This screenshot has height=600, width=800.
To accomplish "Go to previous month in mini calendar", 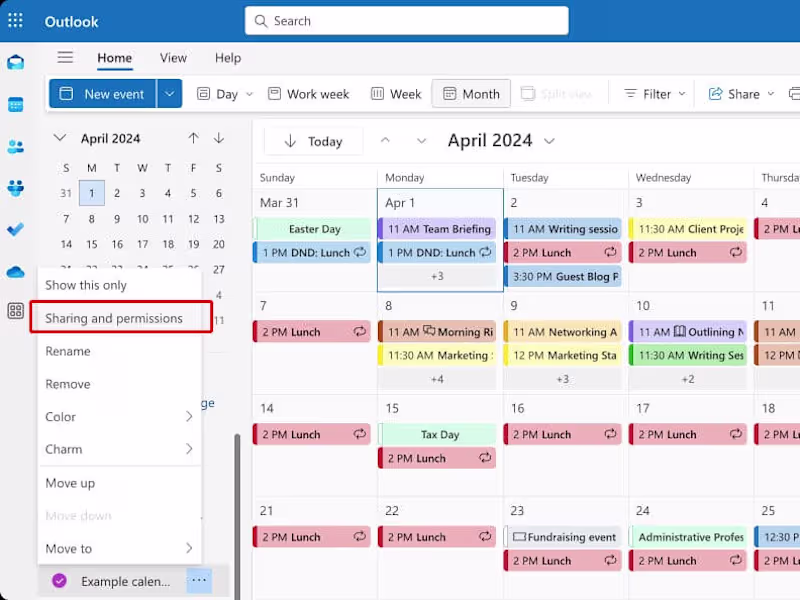I will click(193, 138).
